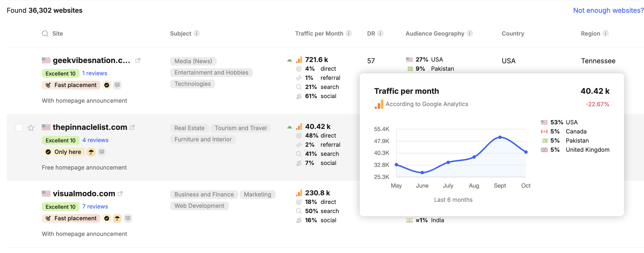This screenshot has width=644, height=253.
Task: Select the Web Development subject tag
Action: coord(199,206)
